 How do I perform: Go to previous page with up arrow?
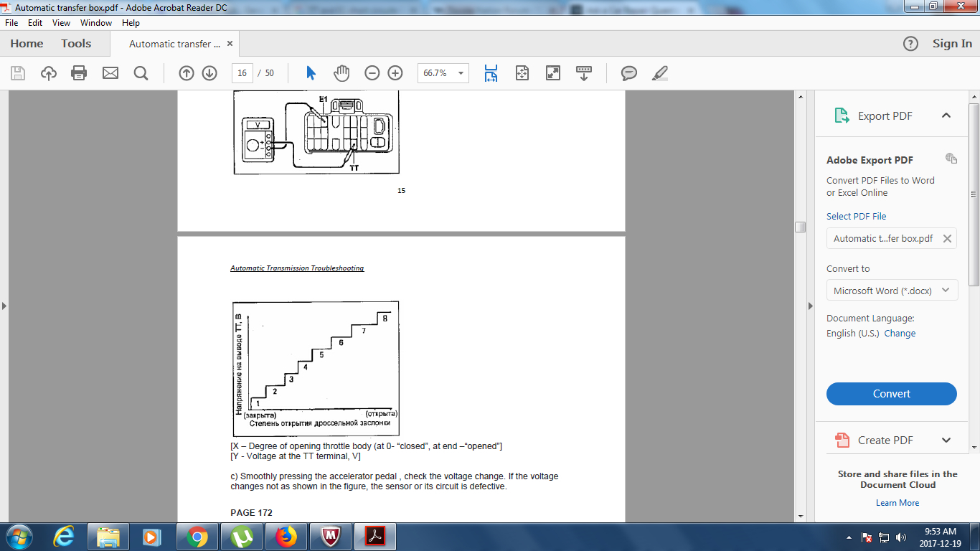point(187,73)
